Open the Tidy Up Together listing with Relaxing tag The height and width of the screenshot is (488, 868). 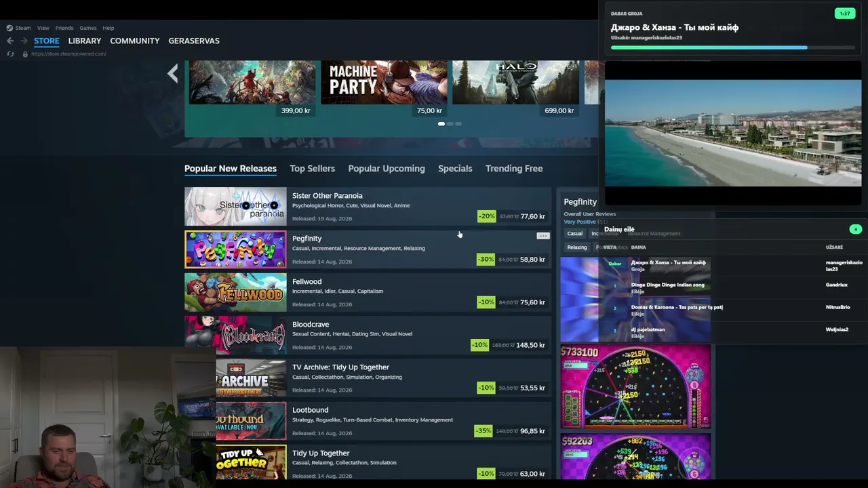(383, 463)
